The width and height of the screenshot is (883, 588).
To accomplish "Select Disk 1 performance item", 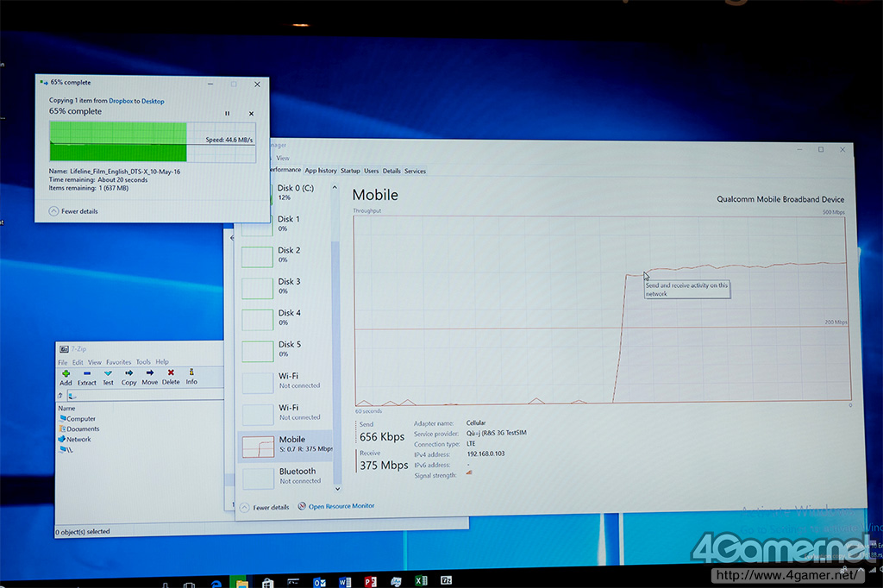I will pos(286,223).
